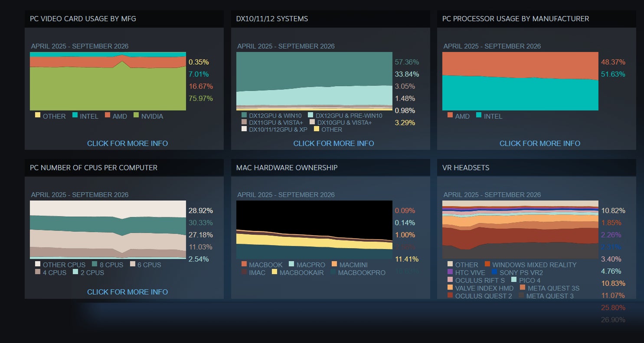Select the 8 CPUS legend swatch

pos(95,264)
